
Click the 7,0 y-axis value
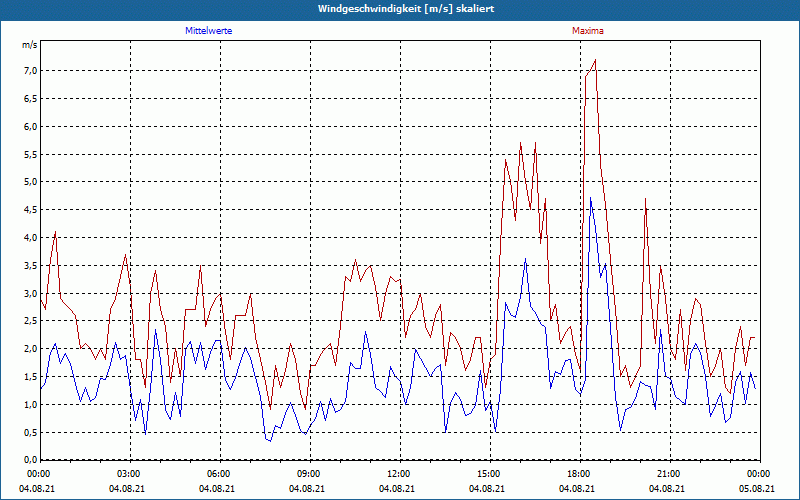pyautogui.click(x=30, y=70)
